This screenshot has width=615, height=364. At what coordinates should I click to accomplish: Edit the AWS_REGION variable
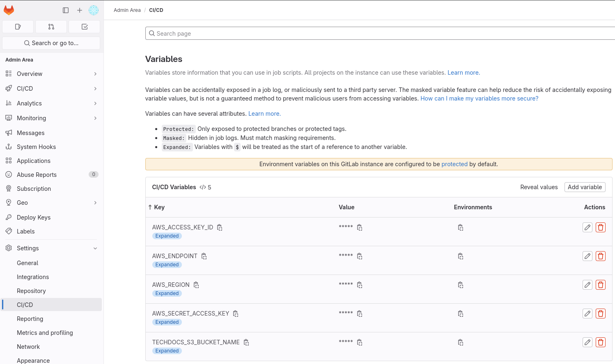point(587,285)
